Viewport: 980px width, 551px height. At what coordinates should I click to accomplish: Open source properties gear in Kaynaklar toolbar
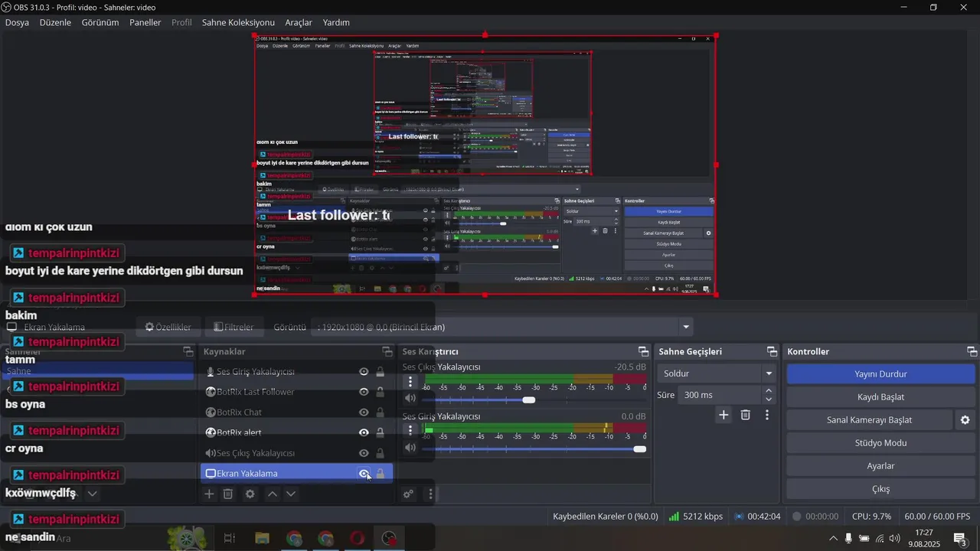250,494
